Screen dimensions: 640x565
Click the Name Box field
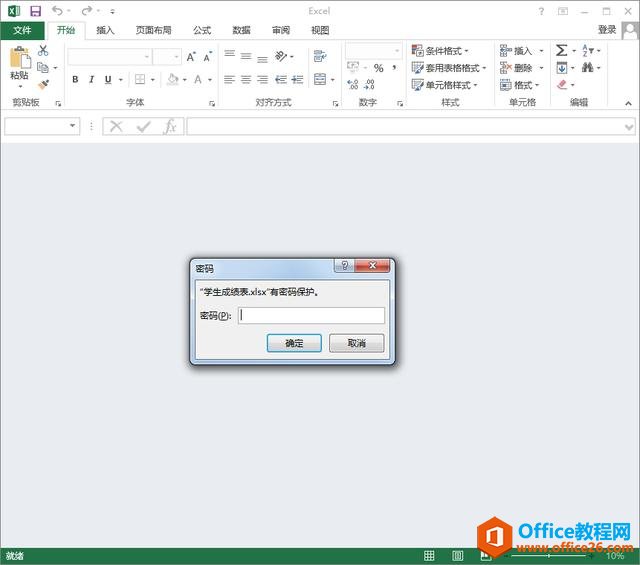42,126
